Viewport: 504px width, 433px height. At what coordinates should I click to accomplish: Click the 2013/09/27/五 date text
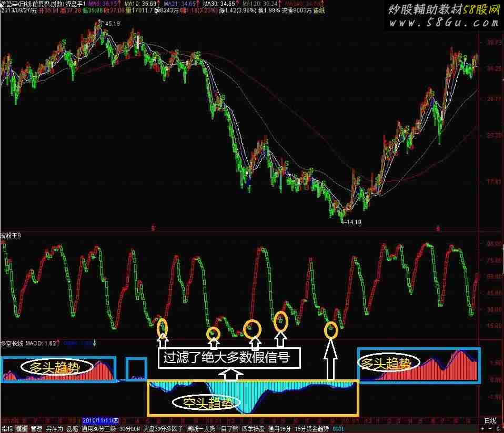tap(19, 11)
